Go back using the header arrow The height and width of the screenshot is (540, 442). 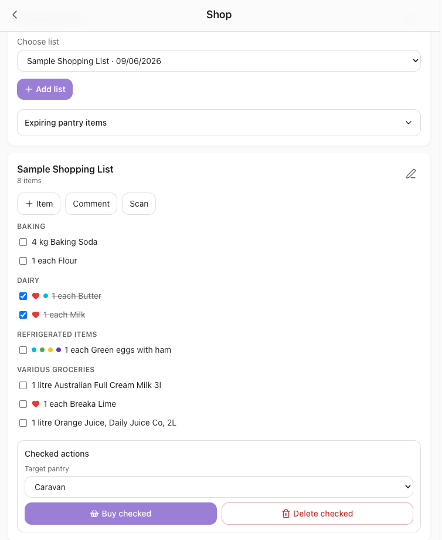(15, 14)
